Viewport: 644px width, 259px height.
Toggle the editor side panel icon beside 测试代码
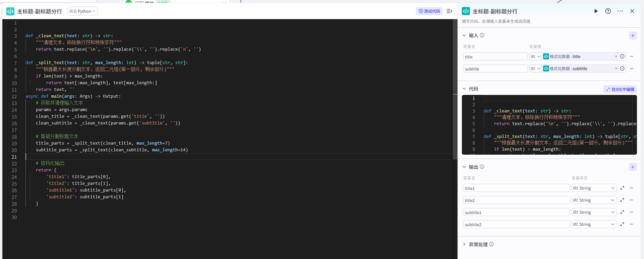[x=449, y=11]
